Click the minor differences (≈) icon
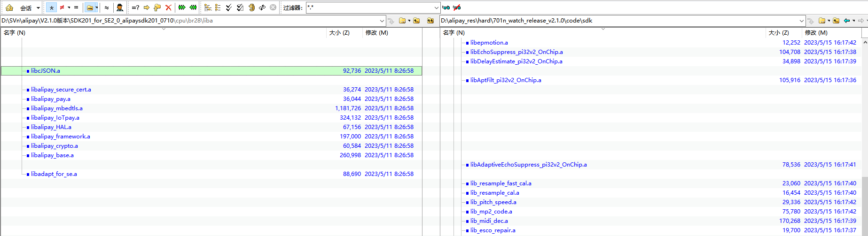Image resolution: width=868 pixels, height=236 pixels. coord(107,8)
